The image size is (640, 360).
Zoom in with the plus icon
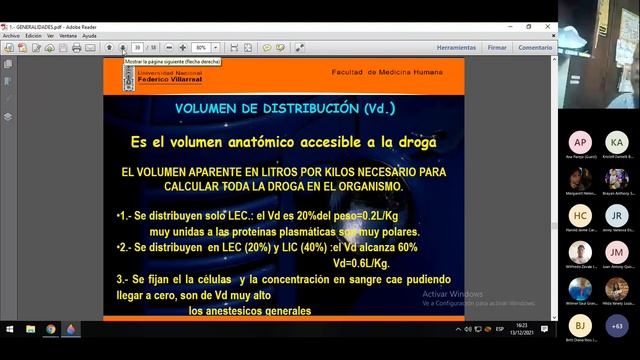coord(183,48)
